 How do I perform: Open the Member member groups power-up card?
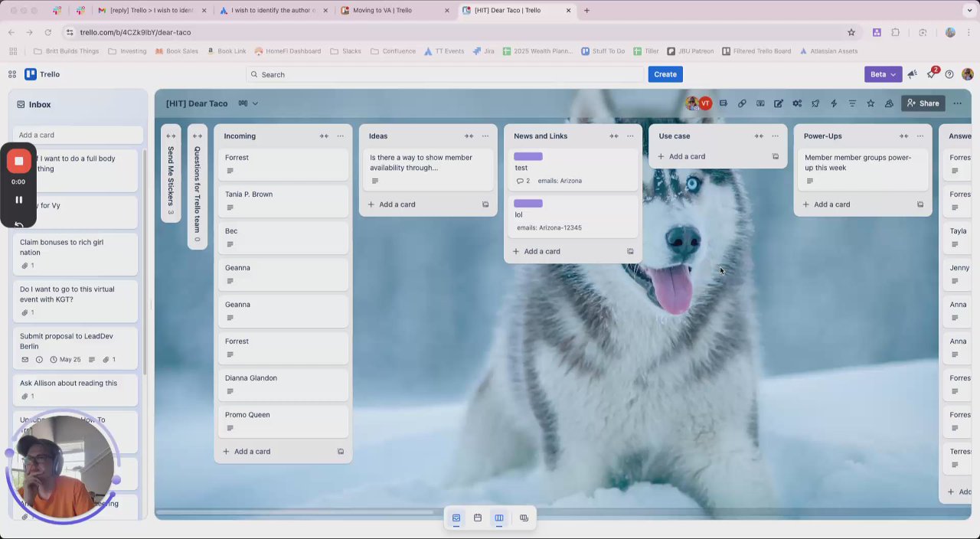pyautogui.click(x=863, y=169)
